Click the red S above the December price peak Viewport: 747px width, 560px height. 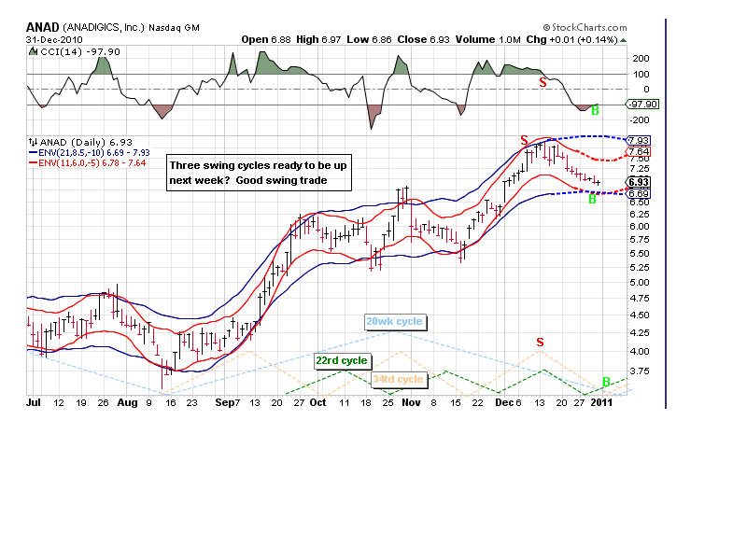pyautogui.click(x=524, y=140)
